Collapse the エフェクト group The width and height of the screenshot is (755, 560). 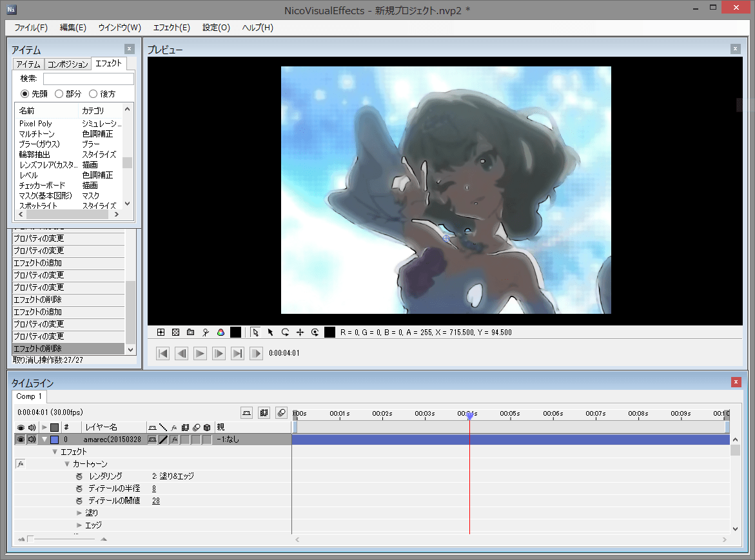(x=55, y=452)
